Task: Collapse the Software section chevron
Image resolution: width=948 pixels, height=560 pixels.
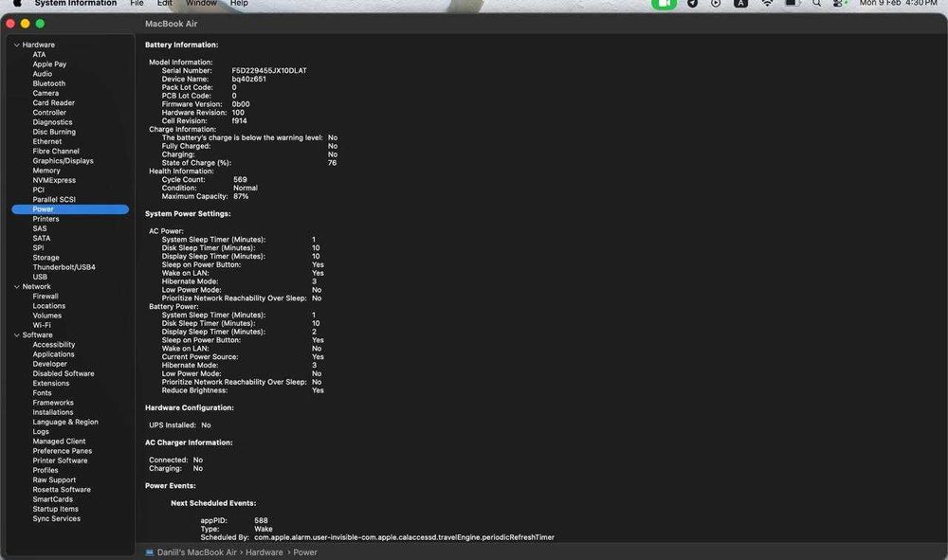Action: [x=17, y=334]
